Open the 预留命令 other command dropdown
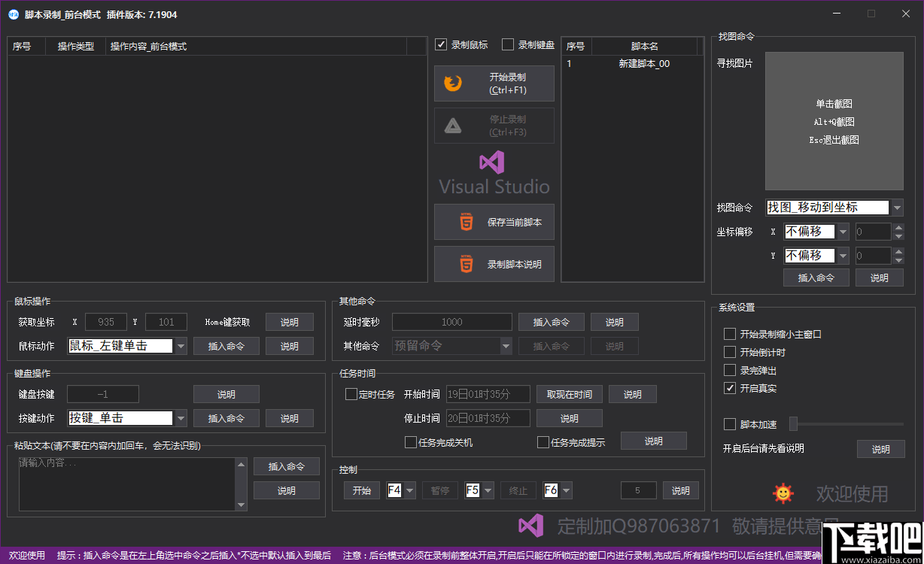The height and width of the screenshot is (564, 924). [506, 346]
